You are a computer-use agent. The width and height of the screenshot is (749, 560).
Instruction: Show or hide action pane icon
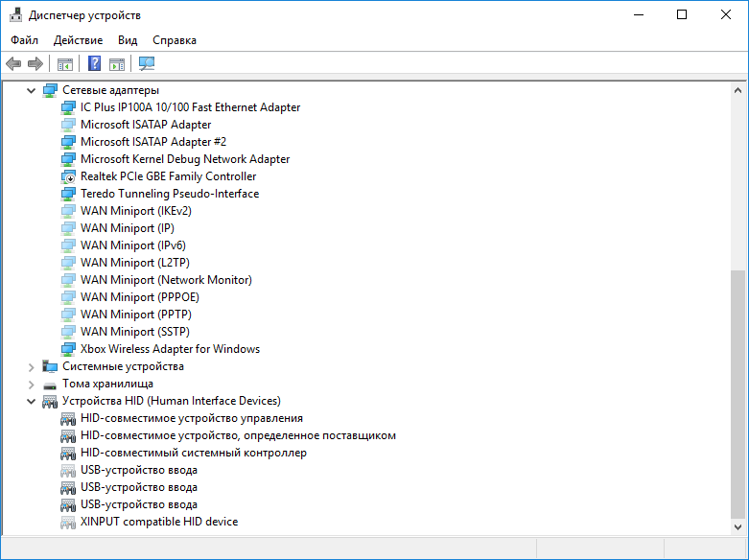tap(117, 63)
